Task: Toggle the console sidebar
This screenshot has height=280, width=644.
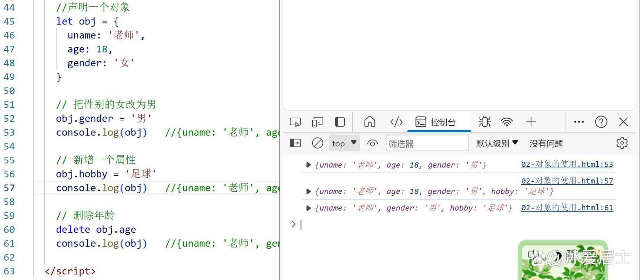Action: pos(295,143)
